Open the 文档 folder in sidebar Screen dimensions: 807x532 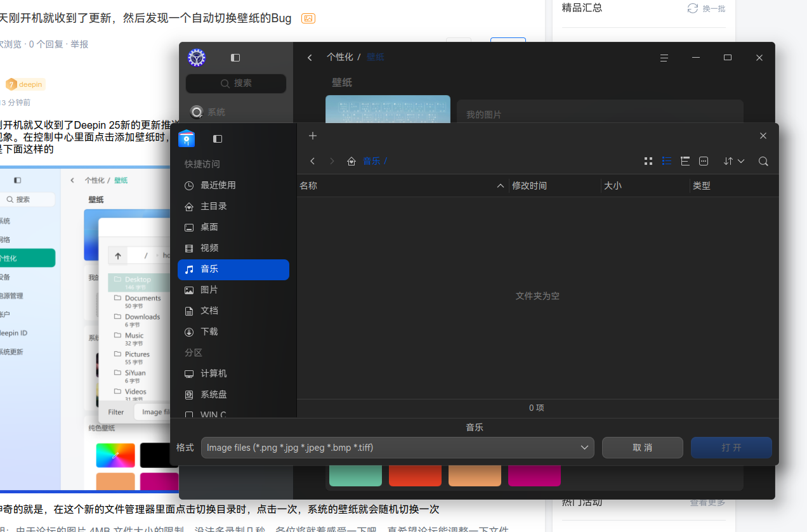(x=233, y=311)
